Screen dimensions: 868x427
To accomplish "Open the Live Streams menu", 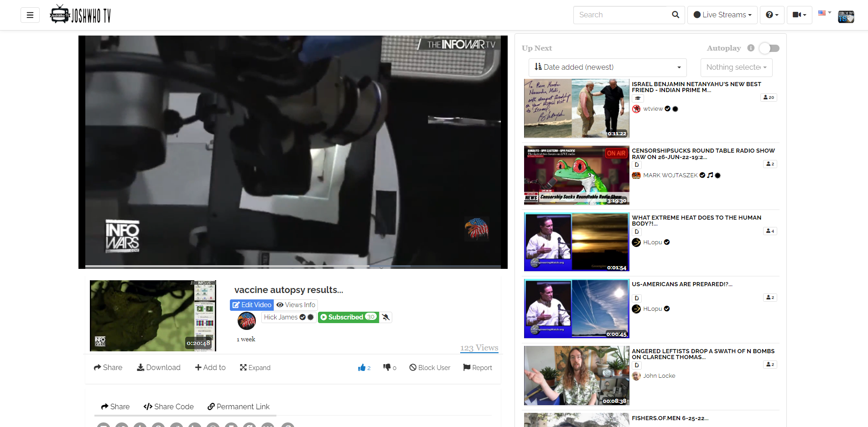I will click(722, 15).
